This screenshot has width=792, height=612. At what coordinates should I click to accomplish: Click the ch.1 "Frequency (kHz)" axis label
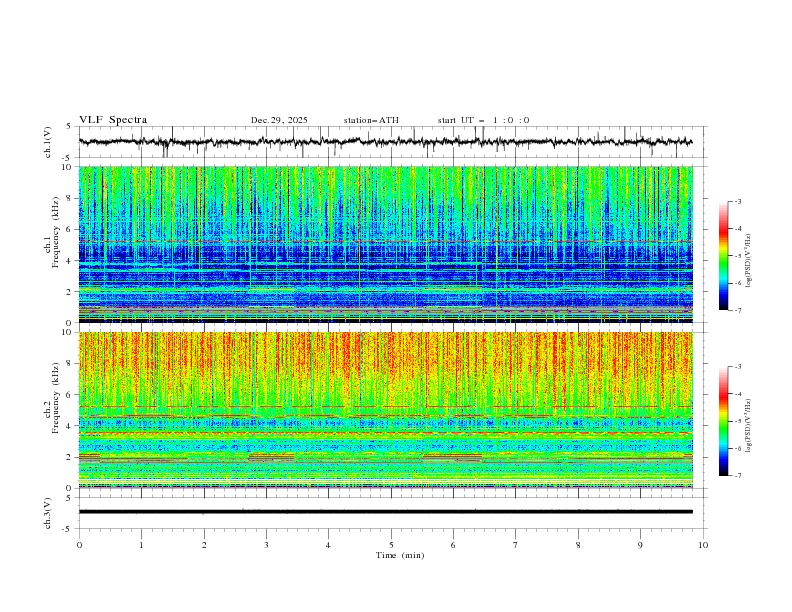56,230
